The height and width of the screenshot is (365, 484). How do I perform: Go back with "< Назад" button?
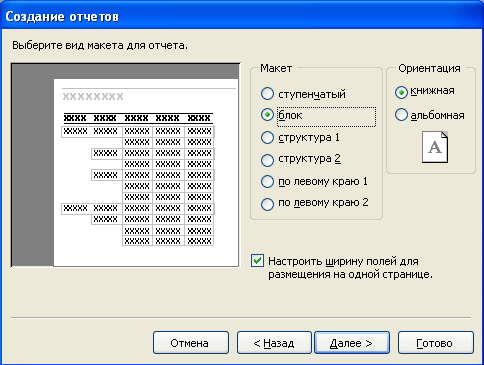(274, 342)
